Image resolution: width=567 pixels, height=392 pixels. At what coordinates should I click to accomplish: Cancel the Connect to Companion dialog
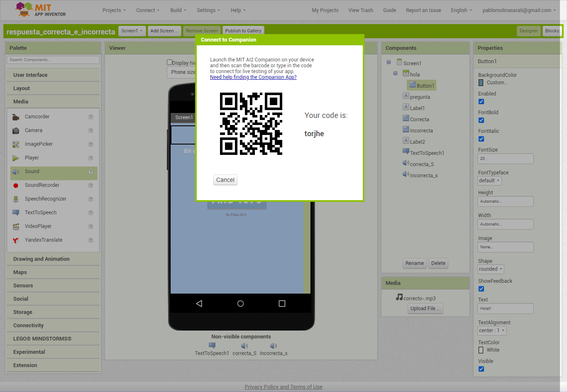coord(225,180)
